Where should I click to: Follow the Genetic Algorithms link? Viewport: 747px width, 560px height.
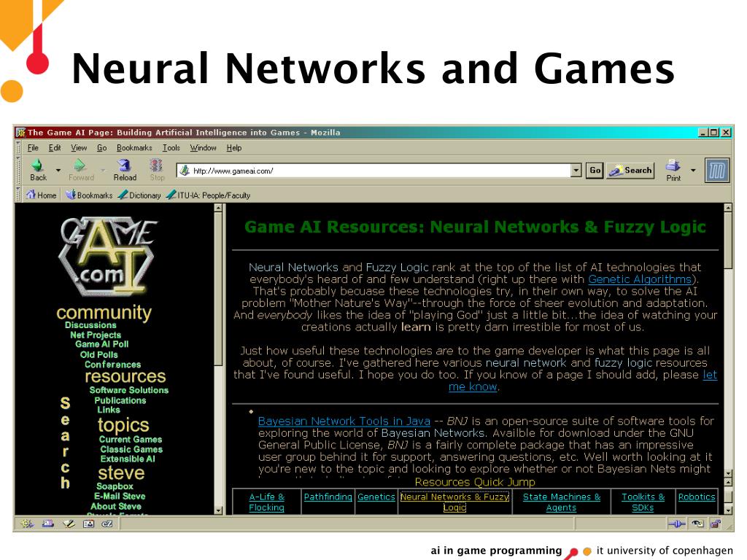point(639,279)
